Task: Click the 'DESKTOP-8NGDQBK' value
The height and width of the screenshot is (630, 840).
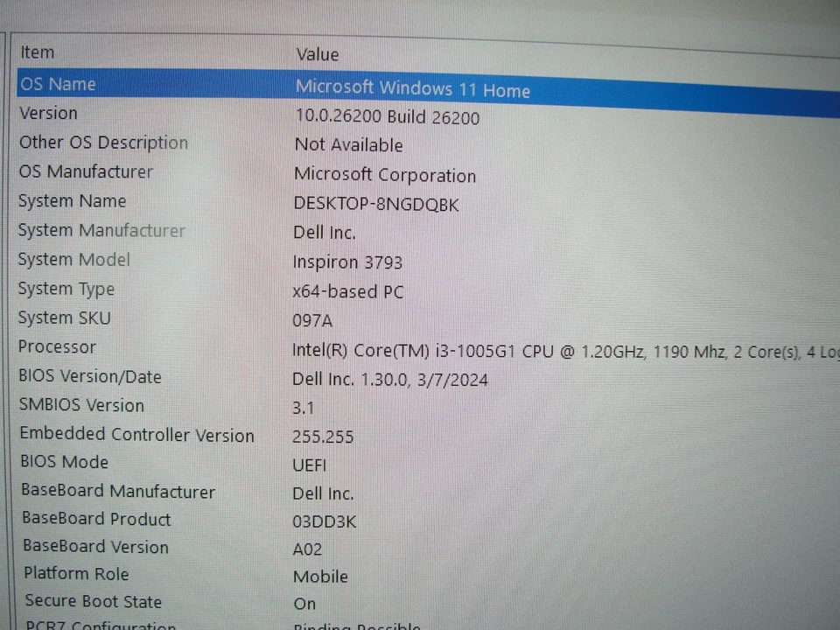Action: (376, 204)
